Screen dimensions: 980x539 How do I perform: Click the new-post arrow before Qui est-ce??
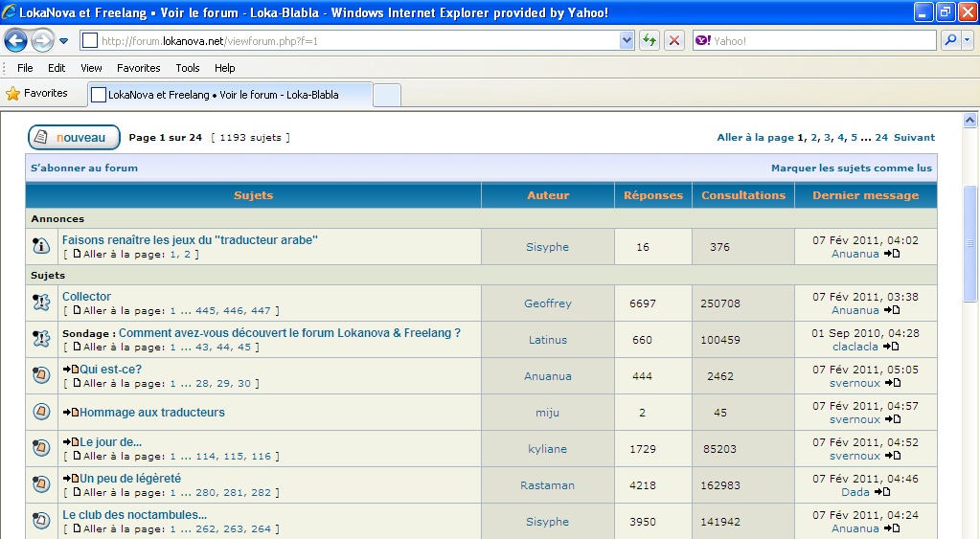click(x=71, y=370)
